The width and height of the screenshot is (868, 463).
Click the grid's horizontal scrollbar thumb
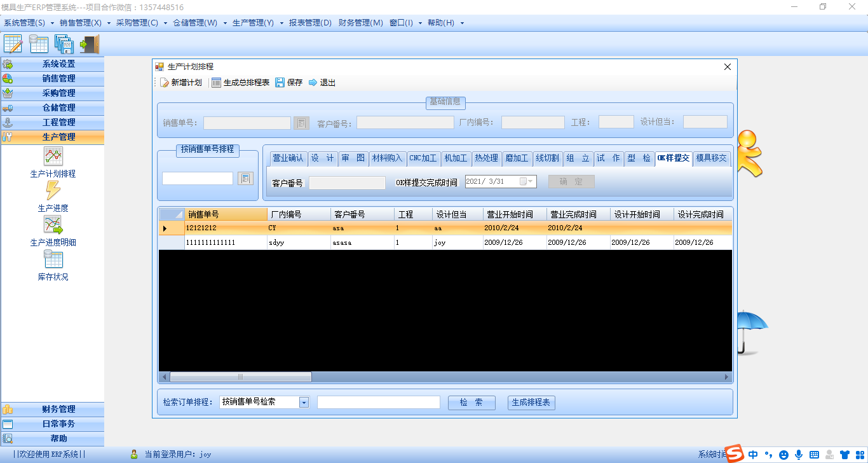click(x=240, y=377)
